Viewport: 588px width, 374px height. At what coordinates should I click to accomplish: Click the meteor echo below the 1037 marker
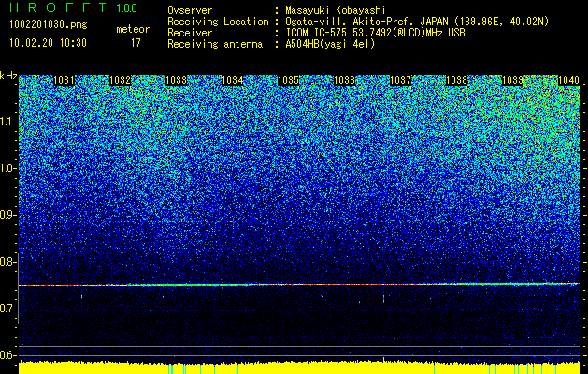click(x=383, y=298)
